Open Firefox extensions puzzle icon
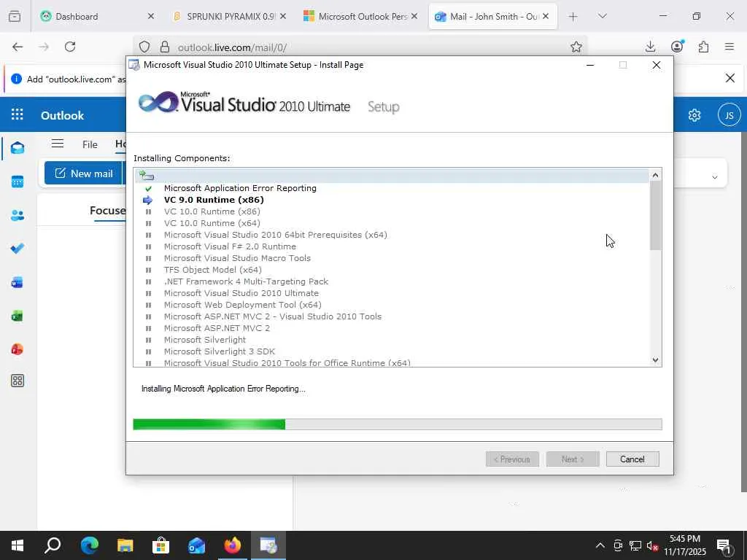This screenshot has height=560, width=747. [703, 47]
